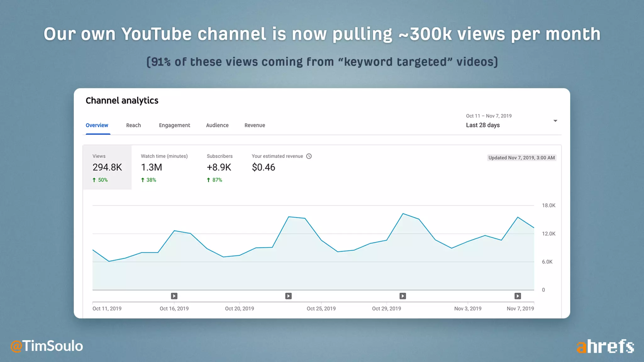Click the Oct 11 – Nov 7, 2019 range
Viewport: 644px width, 362px height.
point(489,116)
